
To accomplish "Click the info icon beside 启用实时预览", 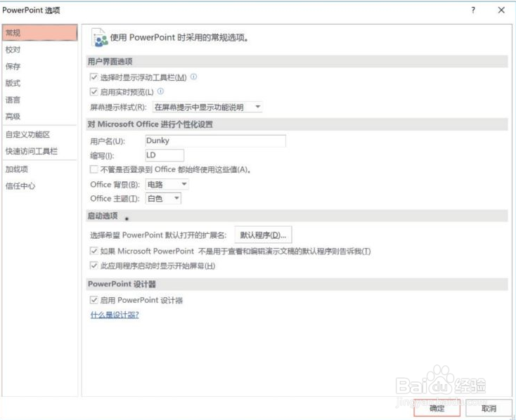I will (160, 91).
